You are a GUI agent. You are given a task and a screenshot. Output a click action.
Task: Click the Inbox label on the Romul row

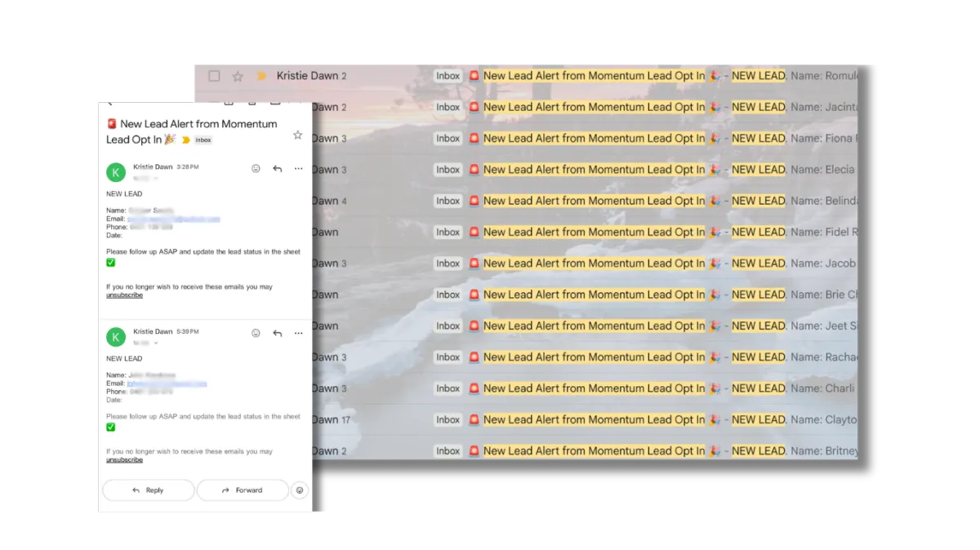[448, 76]
